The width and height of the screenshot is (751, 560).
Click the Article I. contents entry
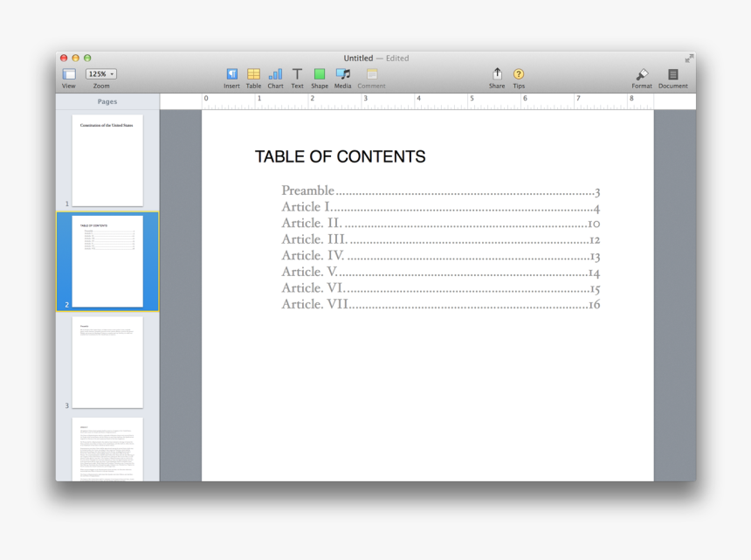441,207
